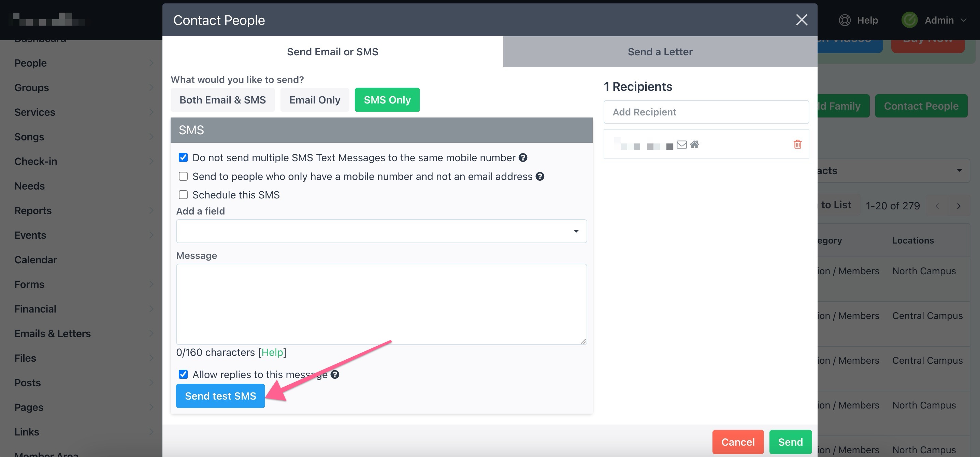Image resolution: width=980 pixels, height=457 pixels.
Task: Uncheck Do not send multiple SMS messages
Action: coord(183,157)
